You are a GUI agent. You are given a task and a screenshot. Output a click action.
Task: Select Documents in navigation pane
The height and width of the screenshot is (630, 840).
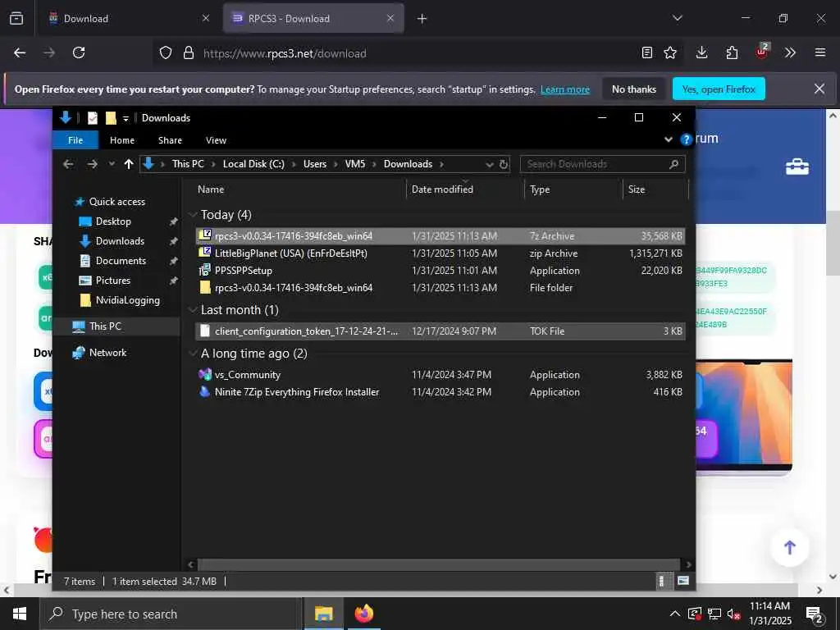coord(121,261)
